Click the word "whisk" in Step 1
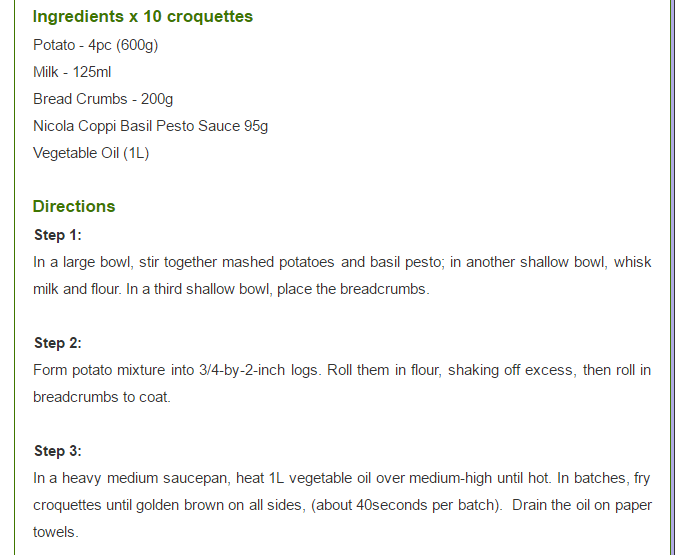Image resolution: width=683 pixels, height=555 pixels. tap(632, 262)
